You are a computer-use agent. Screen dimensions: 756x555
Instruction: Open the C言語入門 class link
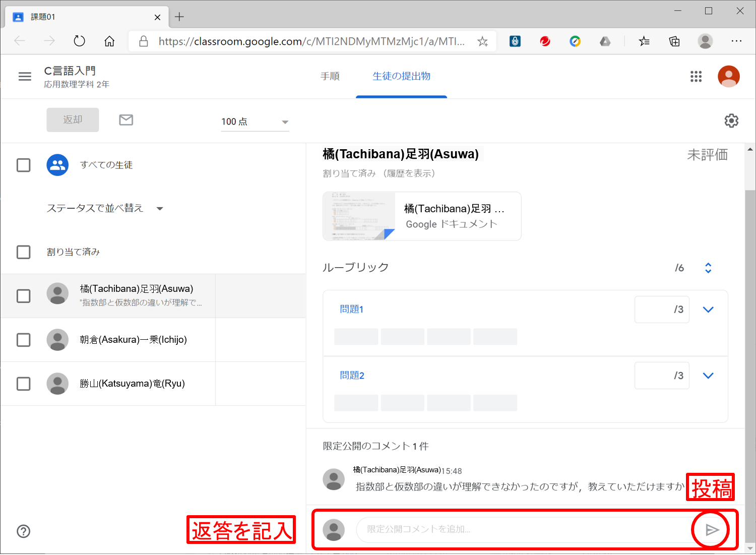pyautogui.click(x=70, y=71)
